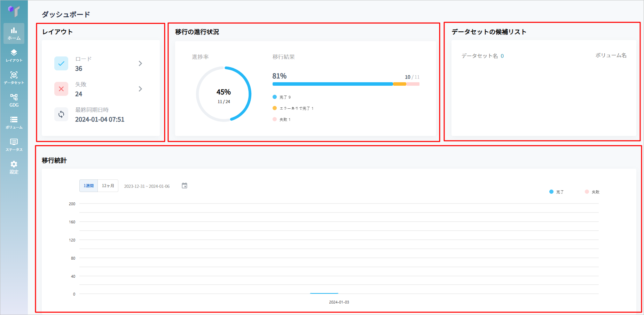Screen dimensions: 644x315
Task: Click the red X 失敗 icon
Action: (x=61, y=89)
